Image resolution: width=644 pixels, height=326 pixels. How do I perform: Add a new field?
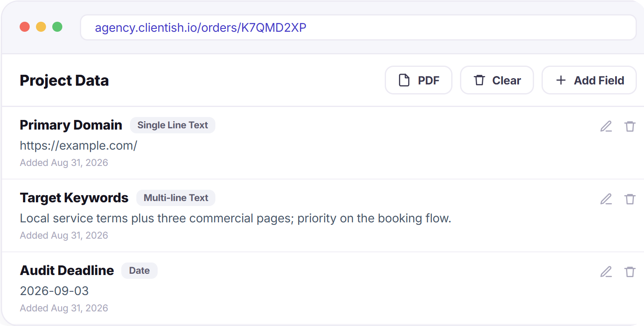click(589, 80)
